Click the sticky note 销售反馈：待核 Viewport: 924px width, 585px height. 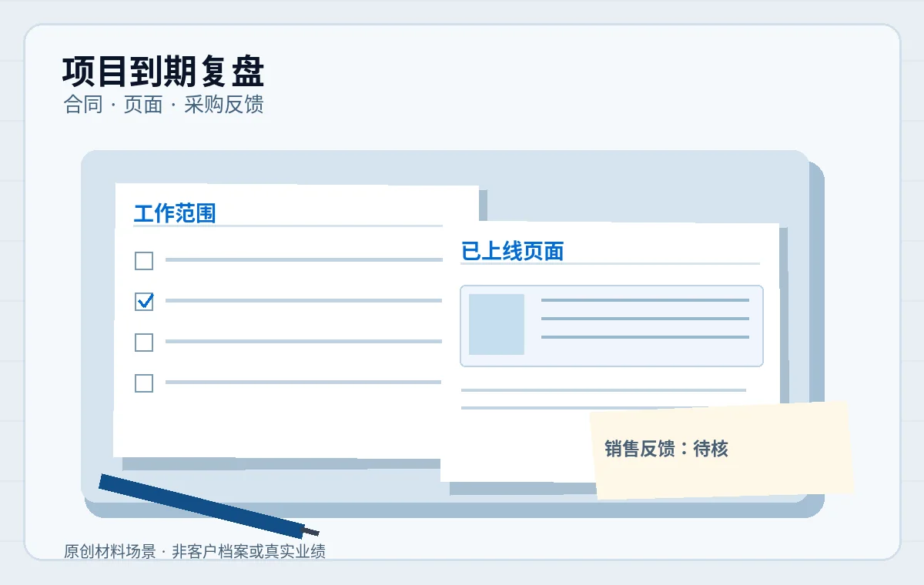coord(722,450)
